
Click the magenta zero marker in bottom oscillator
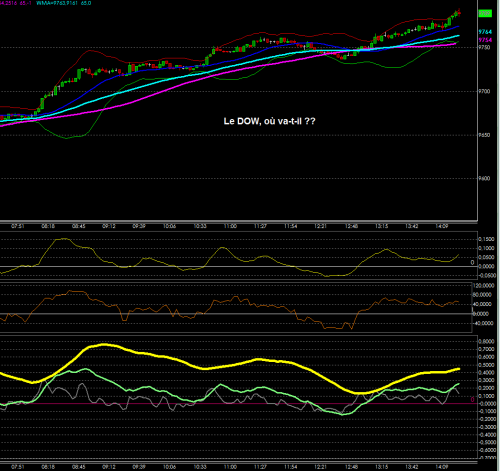pos(472,399)
